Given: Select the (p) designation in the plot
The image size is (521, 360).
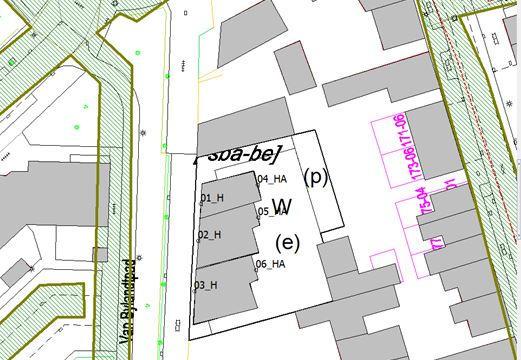Looking at the screenshot, I should (316, 177).
